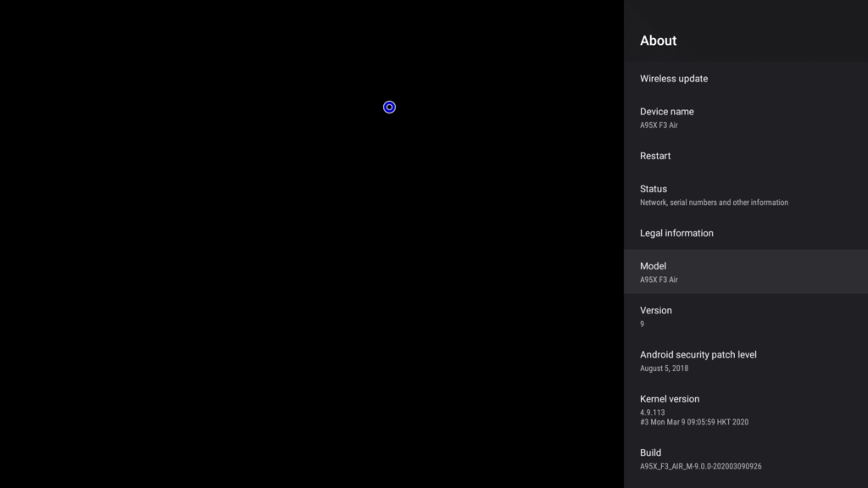Screen dimensions: 868x488
Task: Click the August 5, 2018 patch date
Action: point(665,369)
